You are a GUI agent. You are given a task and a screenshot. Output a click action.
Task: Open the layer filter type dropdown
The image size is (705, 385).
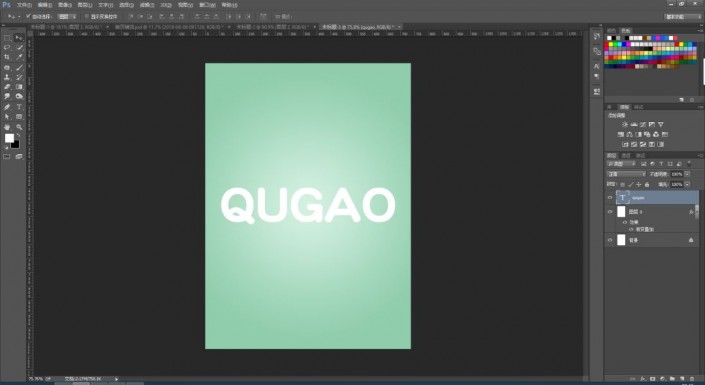(621, 164)
